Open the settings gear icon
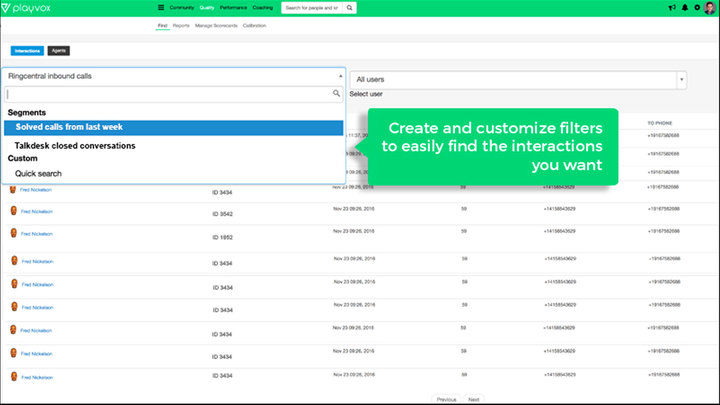 coord(698,8)
